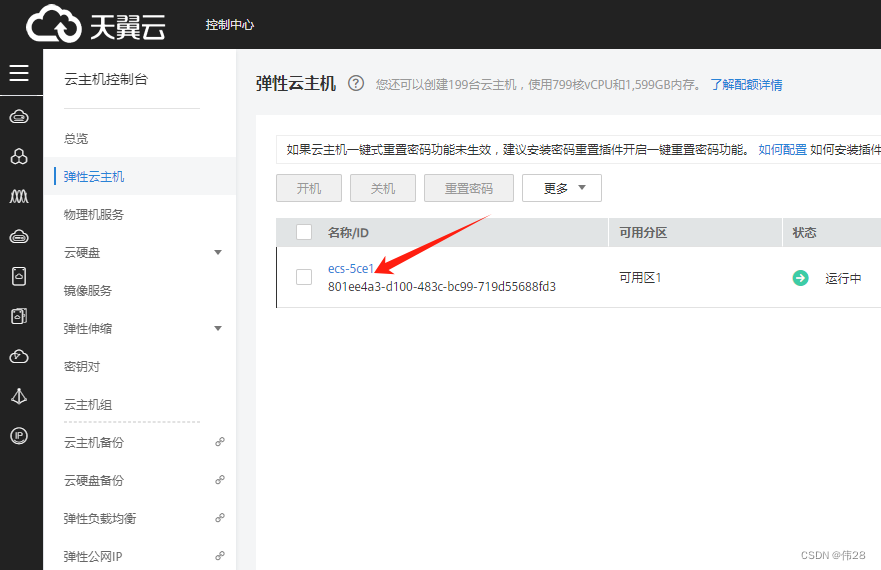
Task: Expand the 云硬盘 submenu arrow
Action: [x=218, y=252]
